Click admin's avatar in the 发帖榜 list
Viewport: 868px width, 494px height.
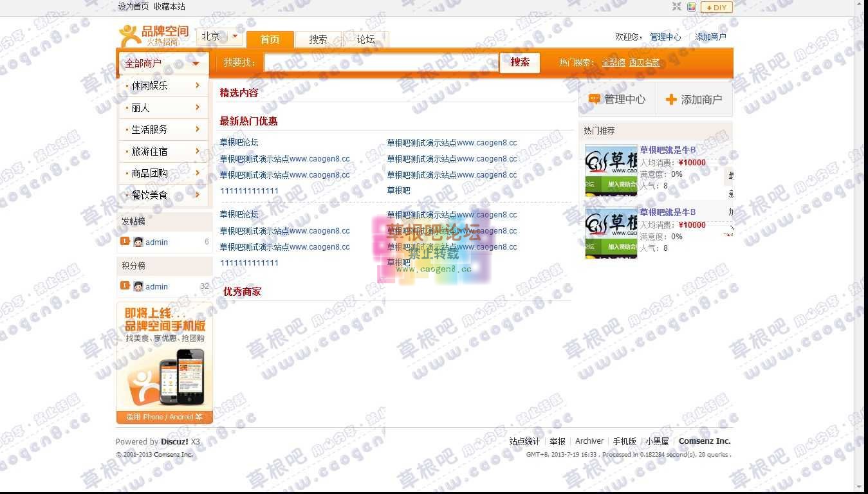(137, 242)
